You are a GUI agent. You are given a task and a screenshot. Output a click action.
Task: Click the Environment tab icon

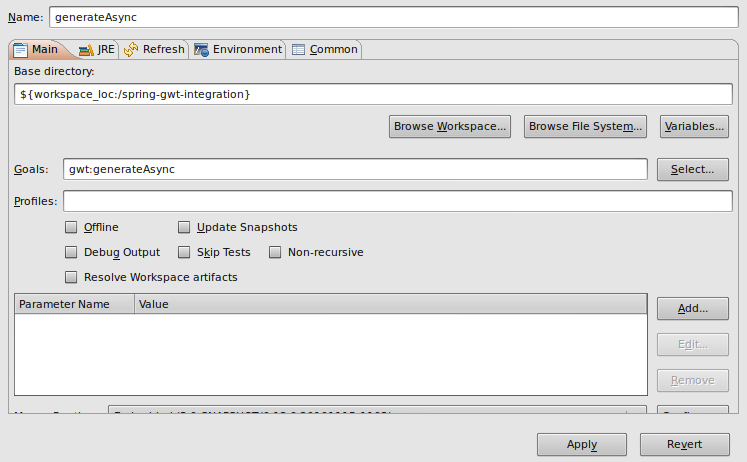pos(201,50)
